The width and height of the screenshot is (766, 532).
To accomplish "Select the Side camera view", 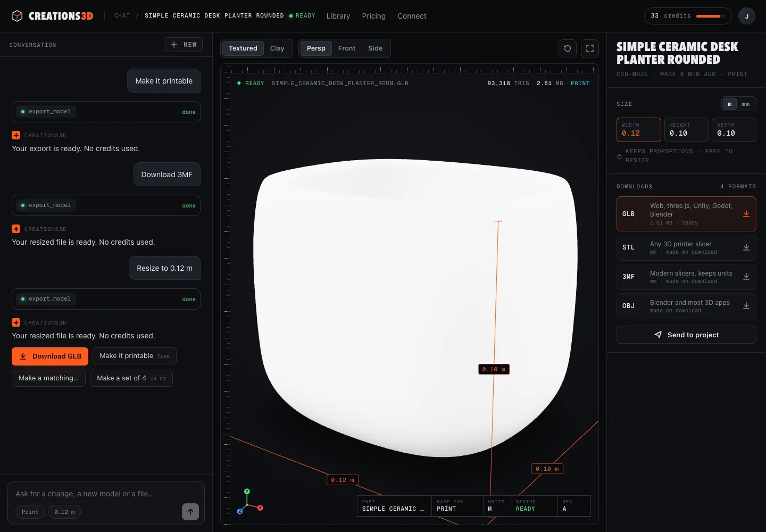I will click(376, 48).
